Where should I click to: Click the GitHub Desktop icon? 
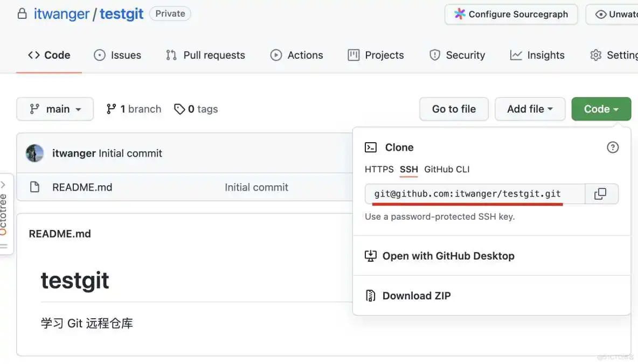tap(370, 256)
